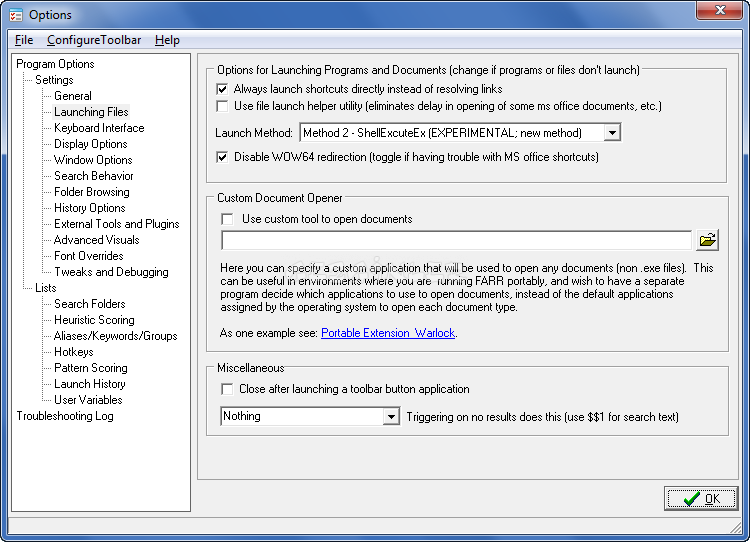Select Launch History in the tree
This screenshot has width=750, height=542.
pos(89,384)
